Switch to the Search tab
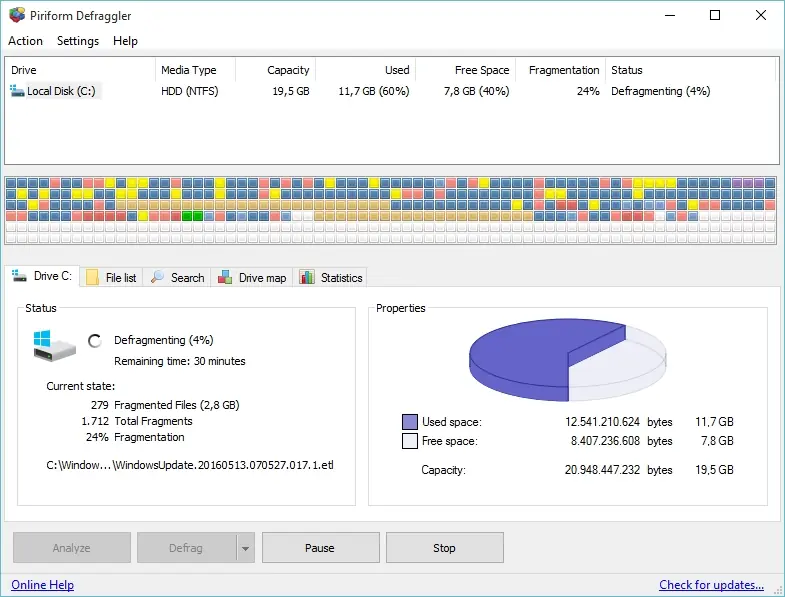The image size is (785, 597). tap(178, 277)
